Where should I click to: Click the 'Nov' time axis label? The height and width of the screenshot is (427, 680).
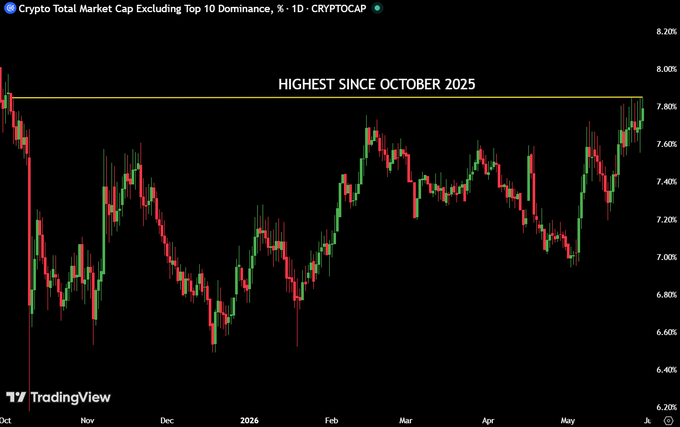pyautogui.click(x=87, y=420)
